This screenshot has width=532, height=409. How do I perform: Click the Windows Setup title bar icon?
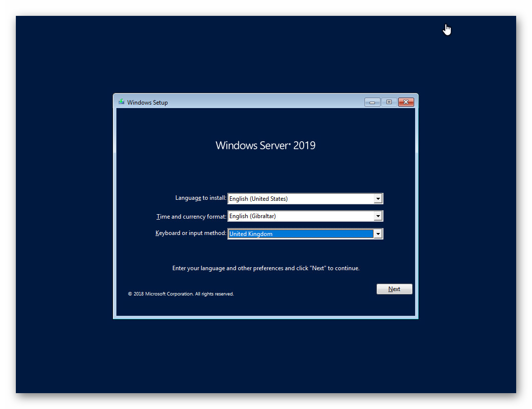click(x=121, y=102)
